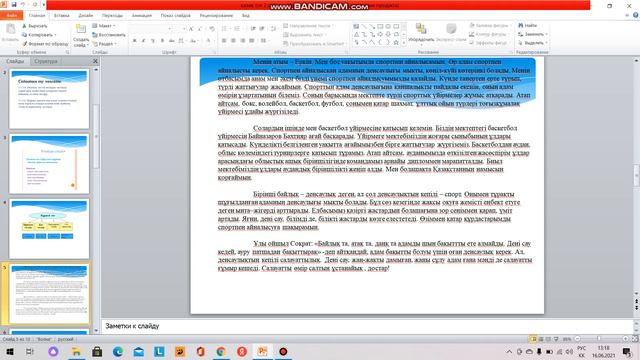Click zoom out minus button
The image size is (640, 360).
click(577, 339)
